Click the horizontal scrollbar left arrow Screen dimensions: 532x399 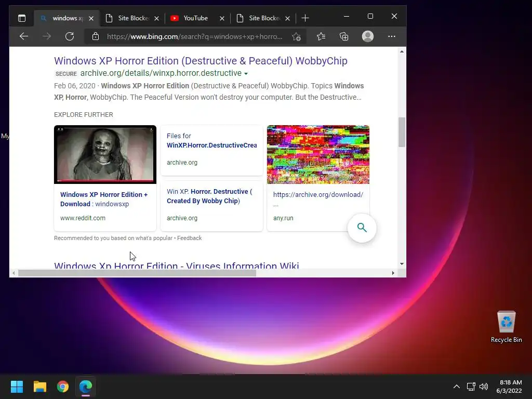tap(14, 273)
